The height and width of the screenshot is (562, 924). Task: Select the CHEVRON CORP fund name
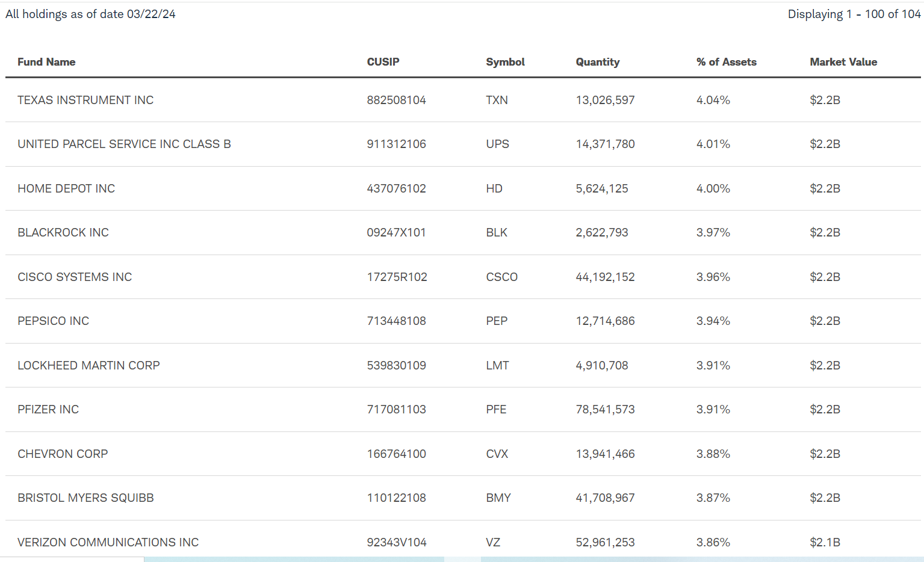[63, 454]
